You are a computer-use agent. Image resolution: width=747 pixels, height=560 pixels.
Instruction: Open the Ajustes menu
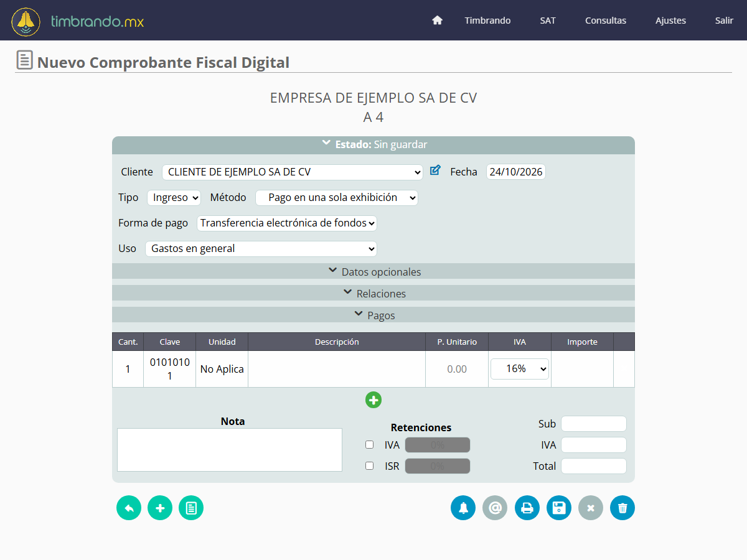click(670, 21)
